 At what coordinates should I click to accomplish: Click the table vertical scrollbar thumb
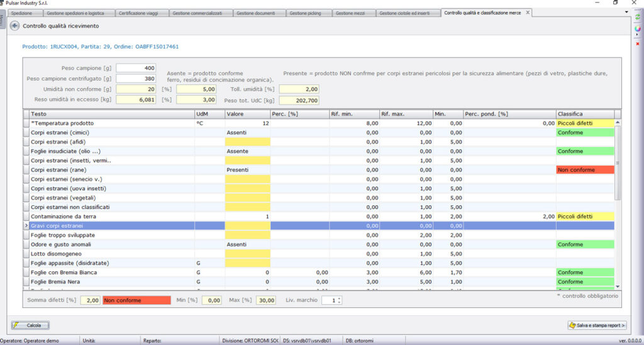618,162
